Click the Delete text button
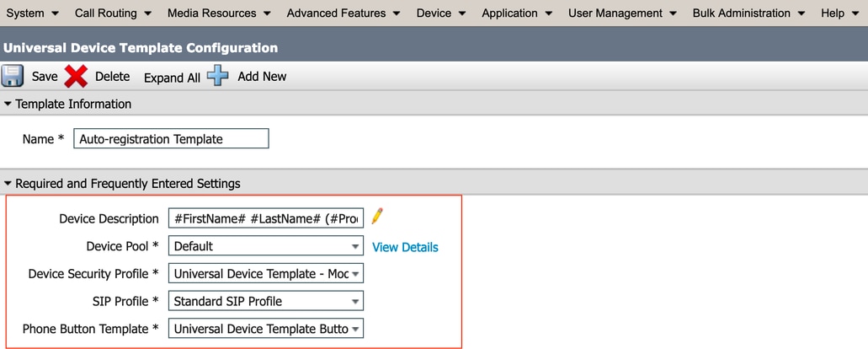This screenshot has height=349, width=868. [112, 77]
